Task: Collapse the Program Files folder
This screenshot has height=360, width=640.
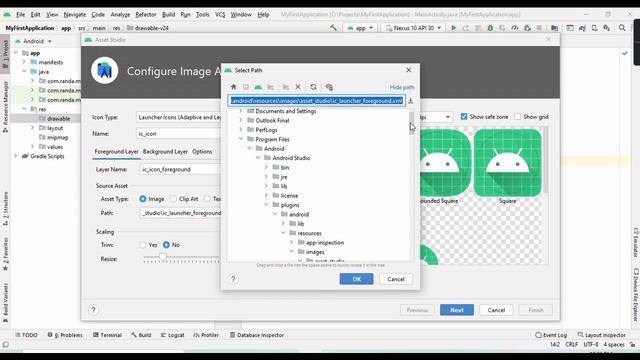Action: point(241,139)
